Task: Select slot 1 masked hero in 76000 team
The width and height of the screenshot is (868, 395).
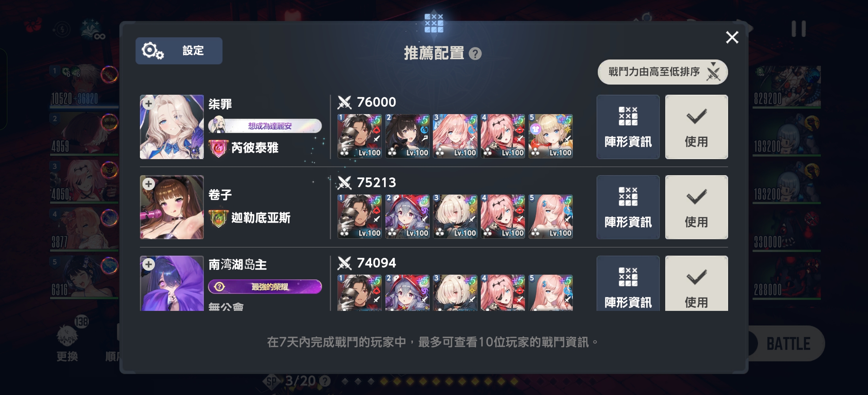Action: (x=359, y=136)
